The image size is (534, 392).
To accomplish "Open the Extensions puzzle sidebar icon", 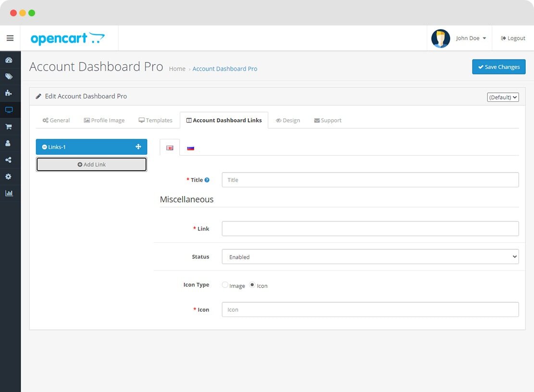I will [9, 93].
